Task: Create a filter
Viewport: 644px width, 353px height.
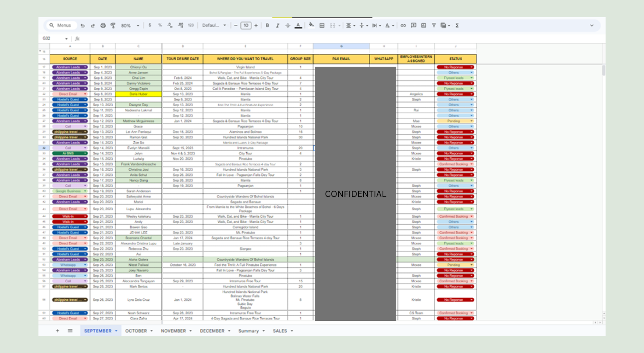Action: click(434, 25)
